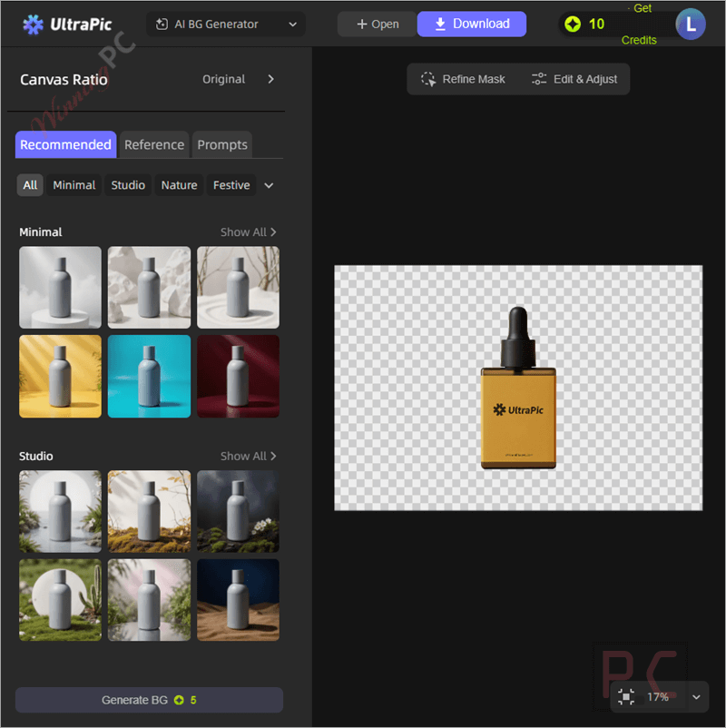Click the Studio section heading
Image resolution: width=726 pixels, height=728 pixels.
[35, 457]
